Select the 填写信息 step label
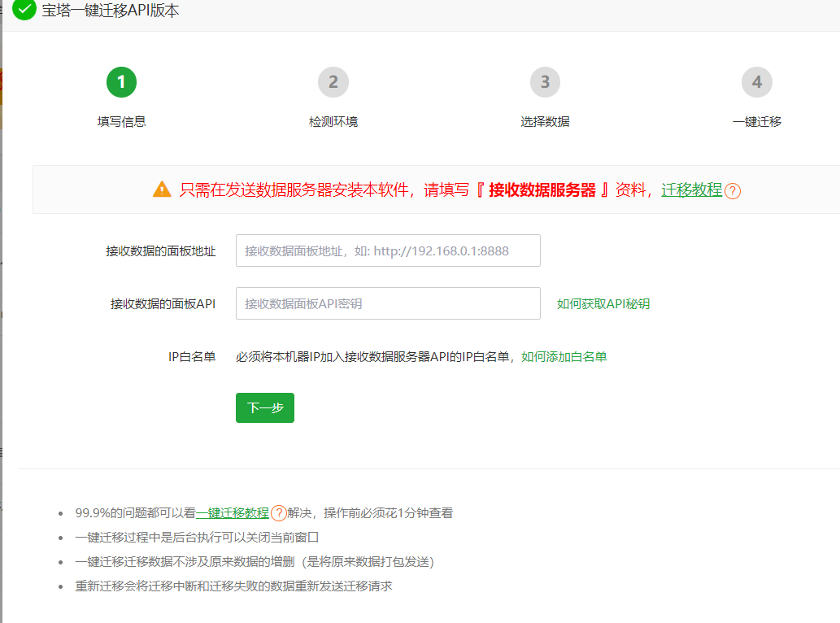 pos(121,122)
